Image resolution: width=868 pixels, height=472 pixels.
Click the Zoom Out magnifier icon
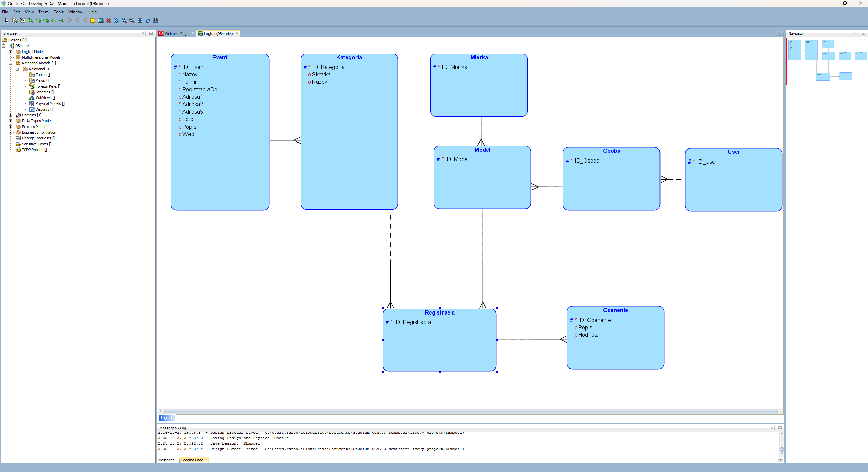(x=132, y=21)
